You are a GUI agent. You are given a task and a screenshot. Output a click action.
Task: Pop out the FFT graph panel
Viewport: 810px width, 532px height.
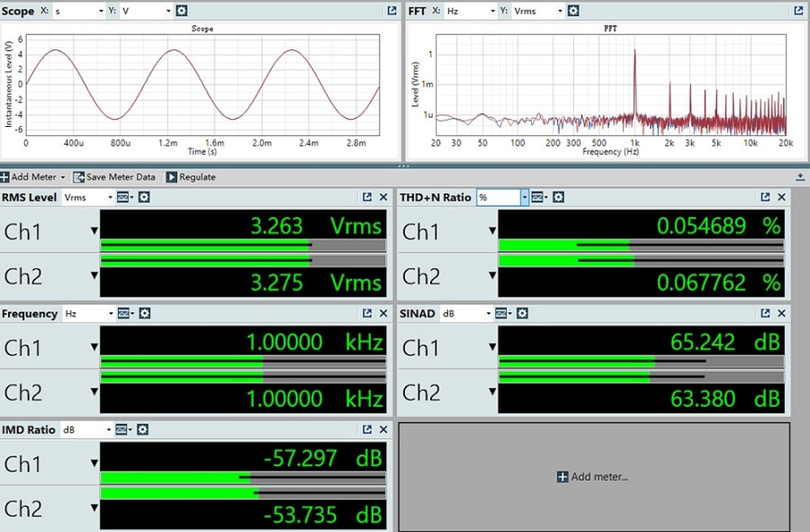(x=798, y=10)
